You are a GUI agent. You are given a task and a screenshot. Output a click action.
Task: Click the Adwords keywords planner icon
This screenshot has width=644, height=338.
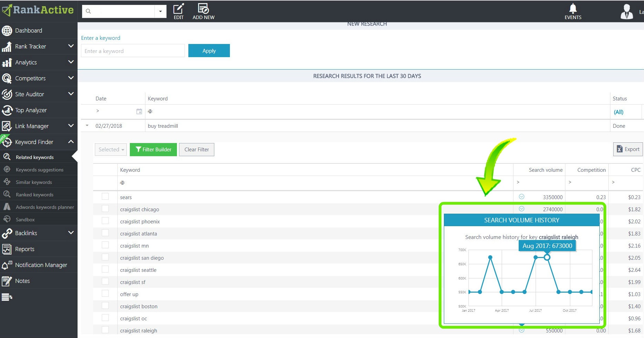coord(7,207)
